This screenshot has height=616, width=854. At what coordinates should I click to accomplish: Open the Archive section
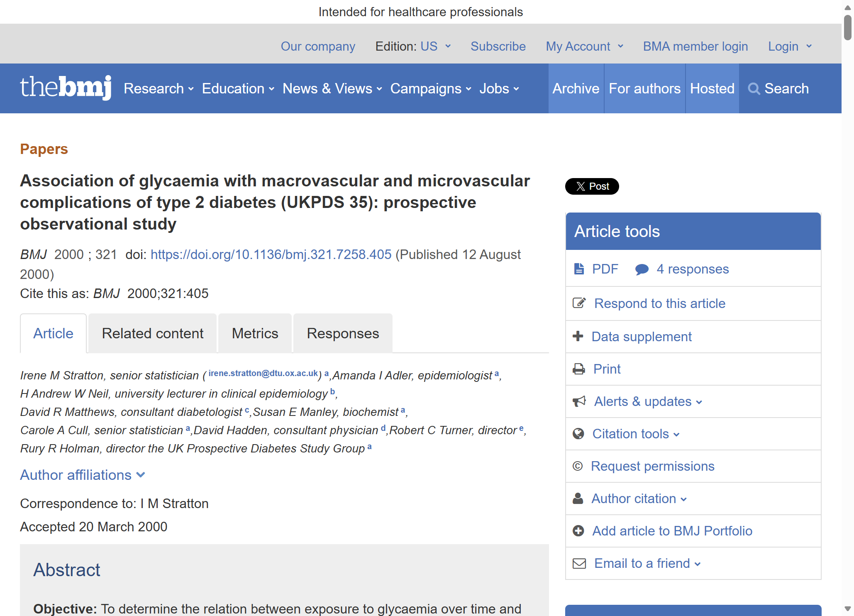coord(576,88)
